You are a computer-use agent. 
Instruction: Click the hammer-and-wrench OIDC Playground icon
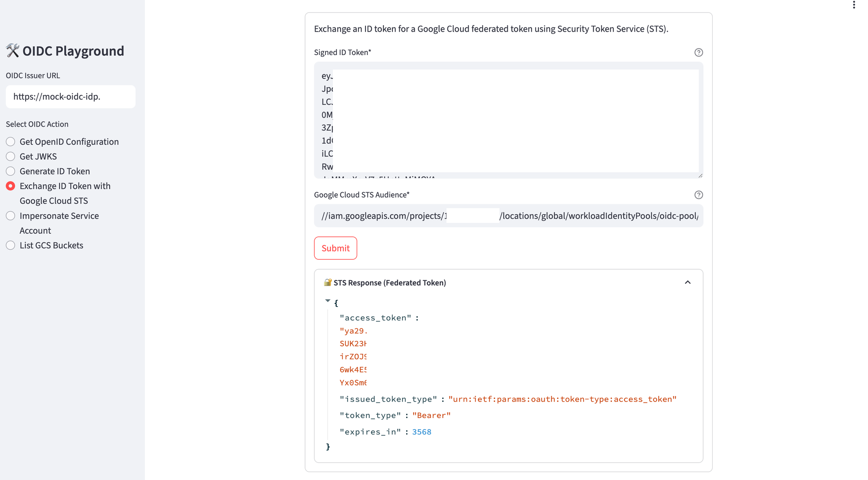pos(12,50)
